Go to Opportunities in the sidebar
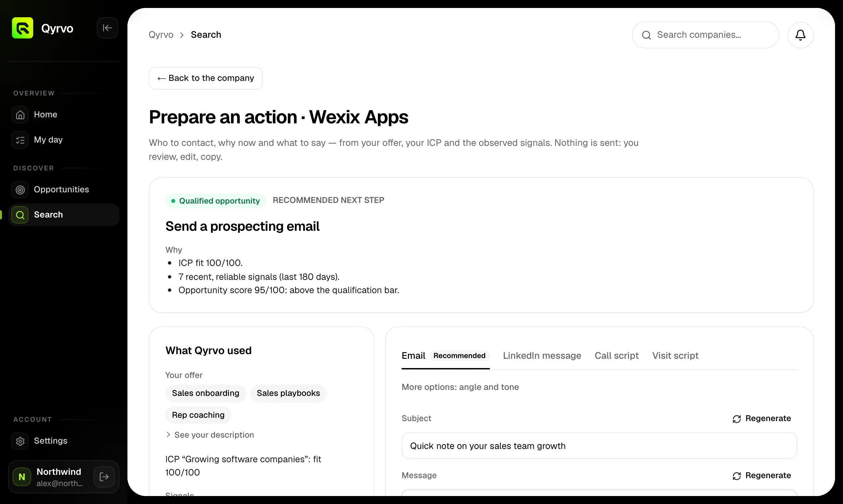Screen dimensions: 843x504 (64, 190)
